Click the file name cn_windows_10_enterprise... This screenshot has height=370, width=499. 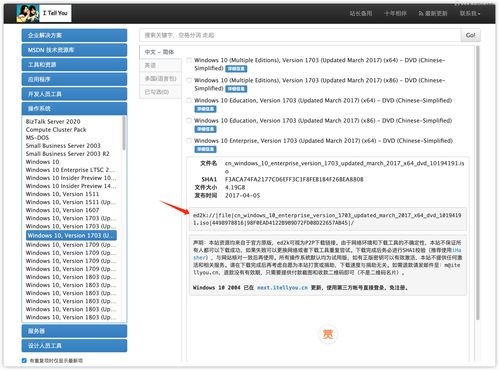(344, 167)
